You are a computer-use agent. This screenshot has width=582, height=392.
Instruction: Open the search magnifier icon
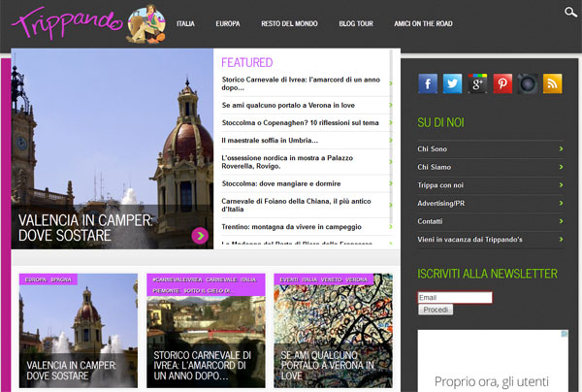tap(570, 13)
